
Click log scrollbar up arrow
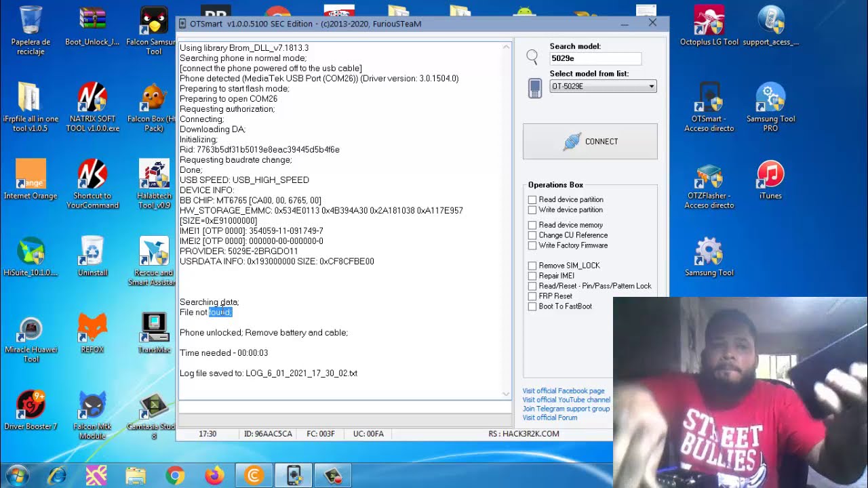click(506, 47)
